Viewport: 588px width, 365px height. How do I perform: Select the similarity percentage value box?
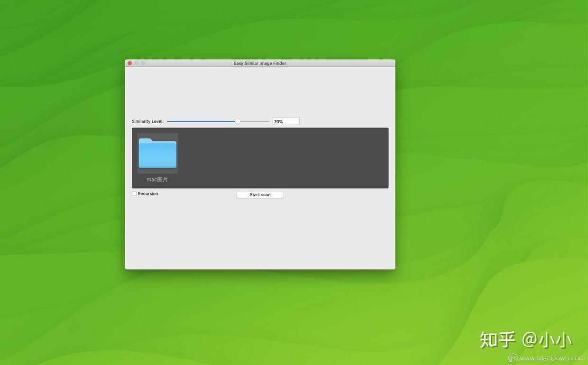(285, 120)
